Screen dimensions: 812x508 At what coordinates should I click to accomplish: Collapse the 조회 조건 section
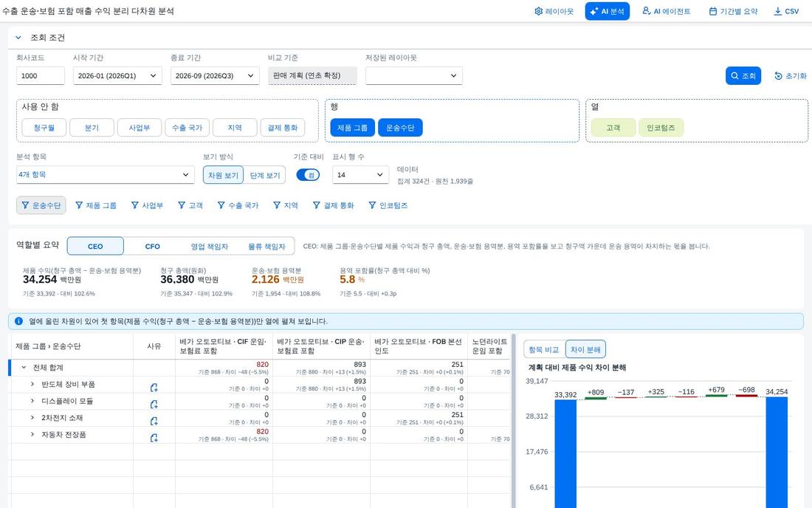(18, 37)
